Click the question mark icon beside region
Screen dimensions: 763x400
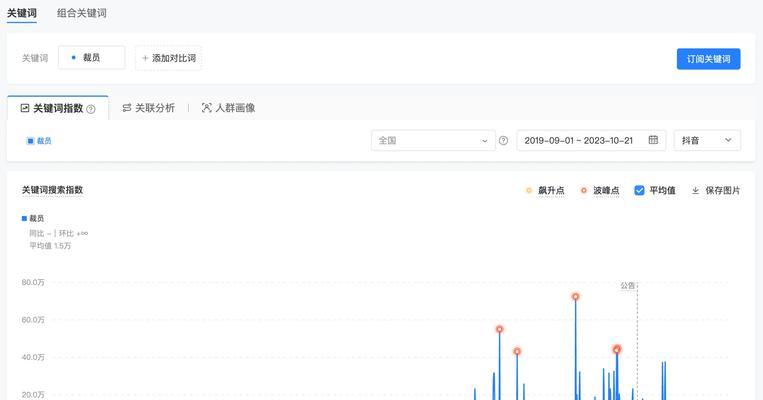pyautogui.click(x=504, y=141)
